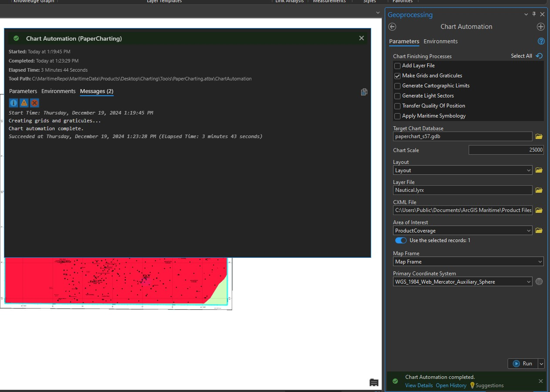Browse for a different Target Chart Database

click(x=539, y=136)
